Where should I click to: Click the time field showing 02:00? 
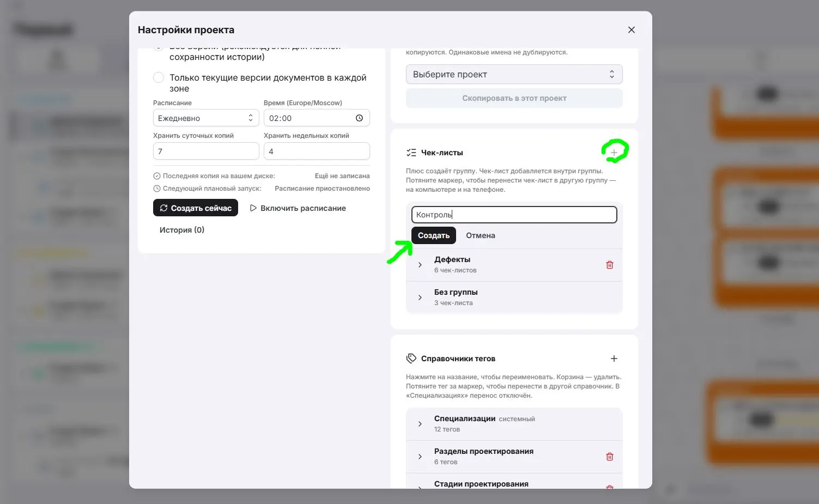[317, 118]
